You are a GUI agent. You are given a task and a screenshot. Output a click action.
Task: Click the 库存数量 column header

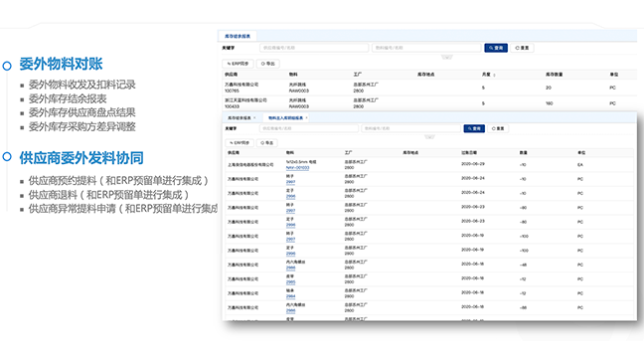[554, 75]
